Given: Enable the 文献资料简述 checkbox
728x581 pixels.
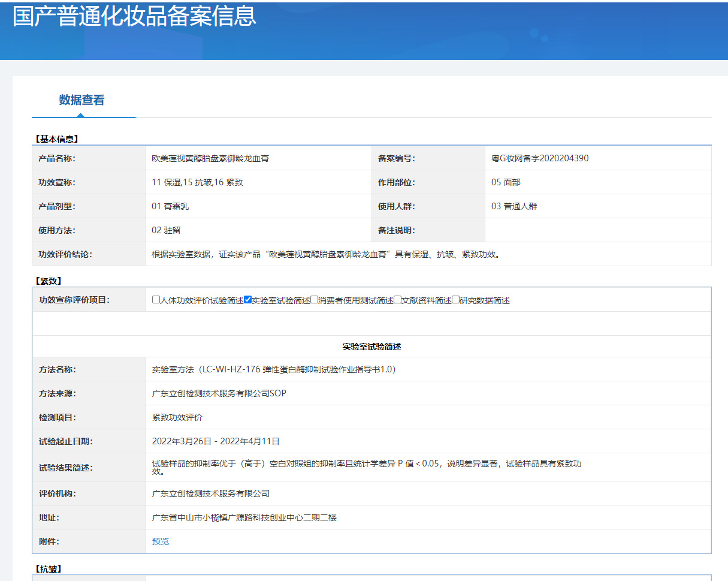Looking at the screenshot, I should click(x=397, y=300).
